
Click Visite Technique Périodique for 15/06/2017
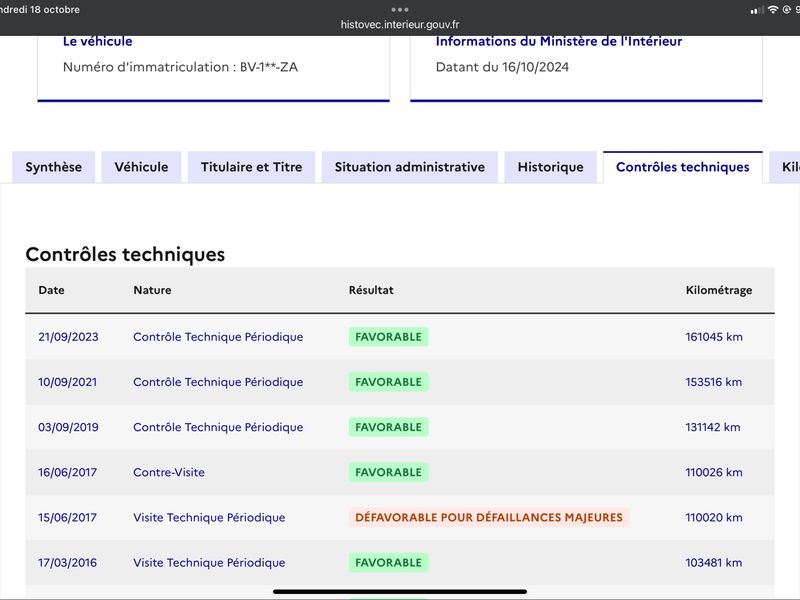(209, 517)
